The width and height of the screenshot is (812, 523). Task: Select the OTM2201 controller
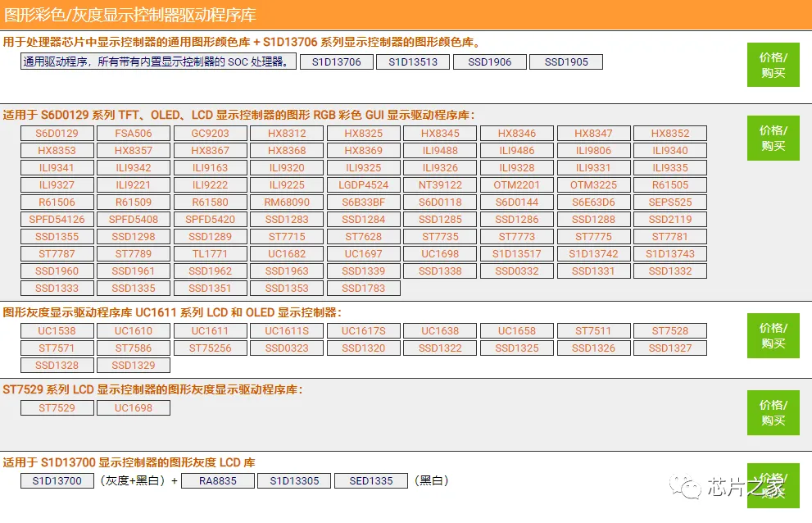tap(517, 184)
